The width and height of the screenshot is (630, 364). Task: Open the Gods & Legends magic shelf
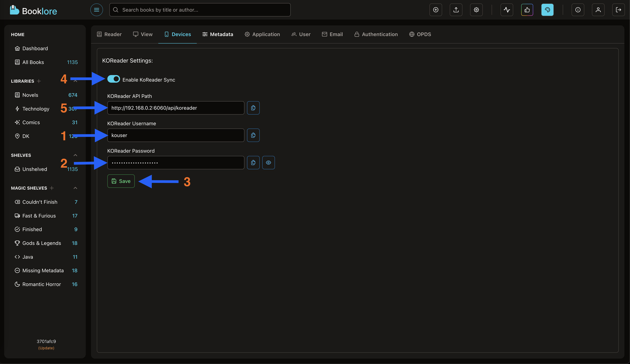coord(45,243)
